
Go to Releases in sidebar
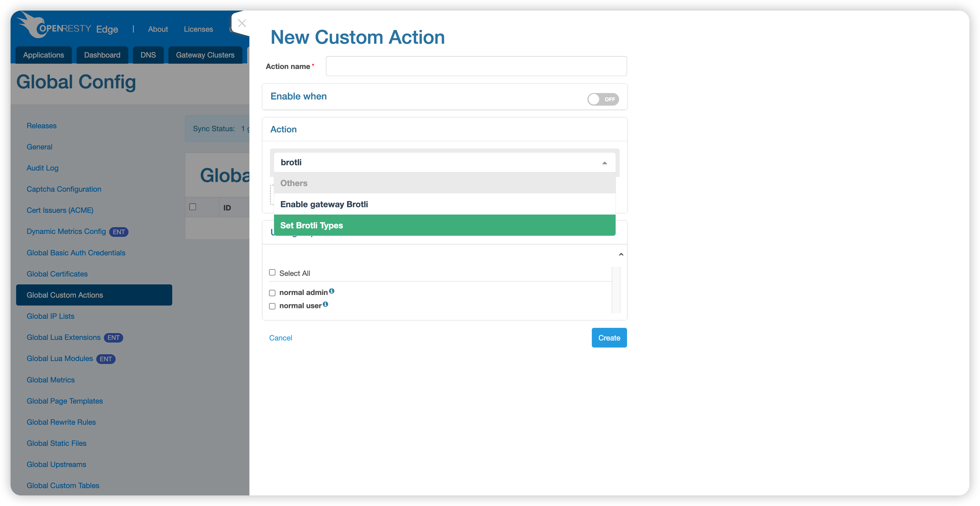41,126
